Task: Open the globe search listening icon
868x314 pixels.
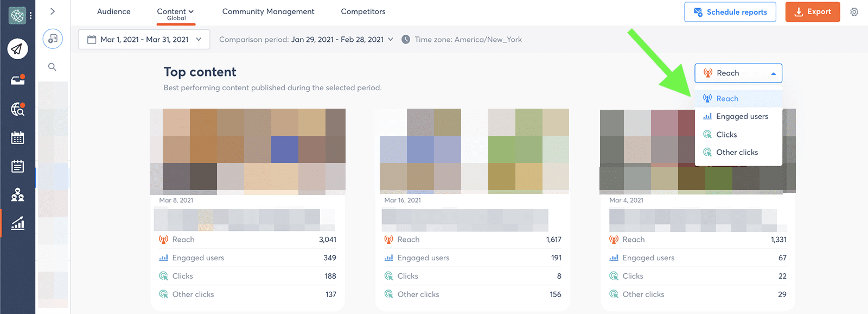Action: click(17, 109)
